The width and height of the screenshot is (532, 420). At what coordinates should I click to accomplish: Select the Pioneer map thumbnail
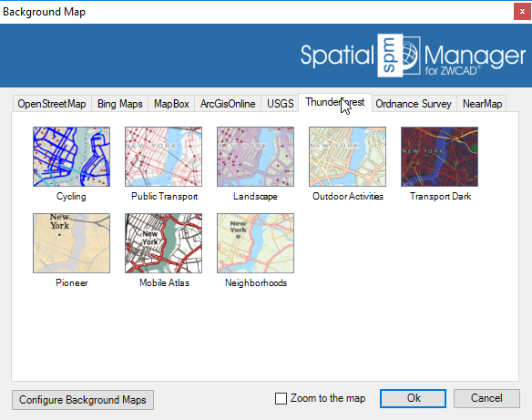(71, 243)
